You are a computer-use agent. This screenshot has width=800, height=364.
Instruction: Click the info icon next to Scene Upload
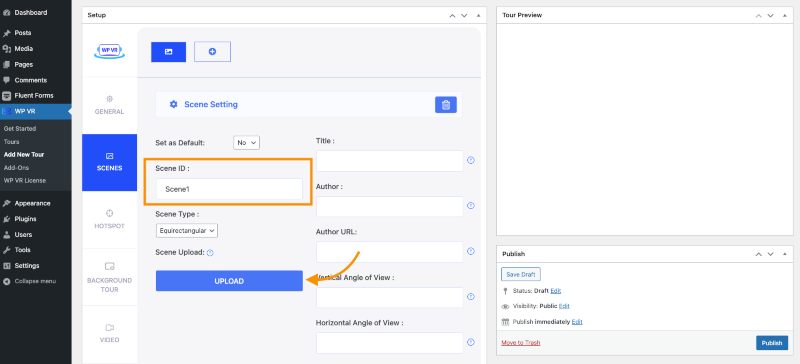point(210,253)
